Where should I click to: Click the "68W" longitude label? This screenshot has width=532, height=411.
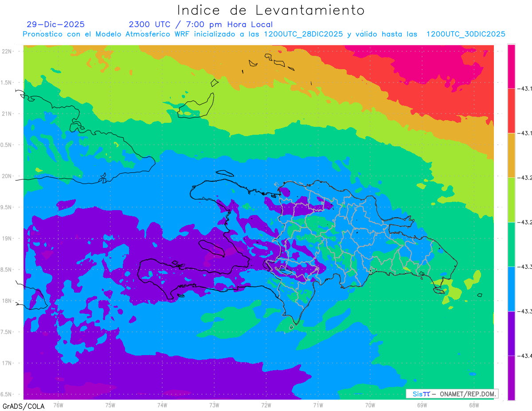[474, 405]
